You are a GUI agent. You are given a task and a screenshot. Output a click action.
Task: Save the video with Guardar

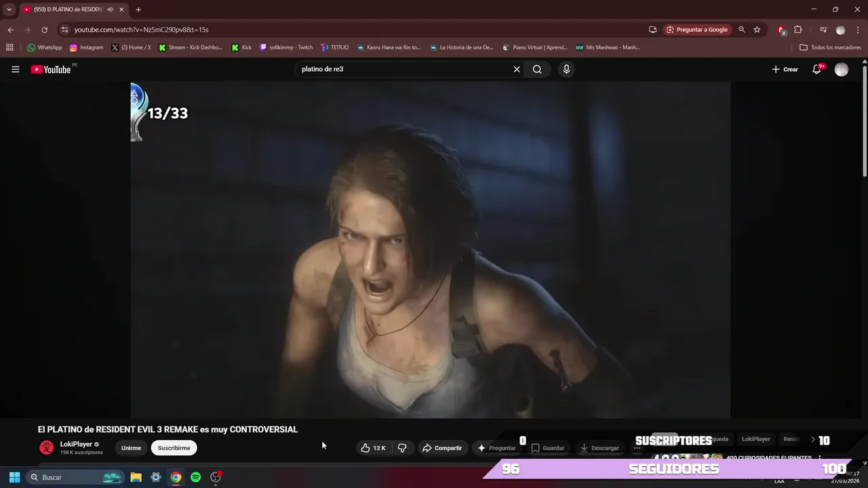(548, 448)
